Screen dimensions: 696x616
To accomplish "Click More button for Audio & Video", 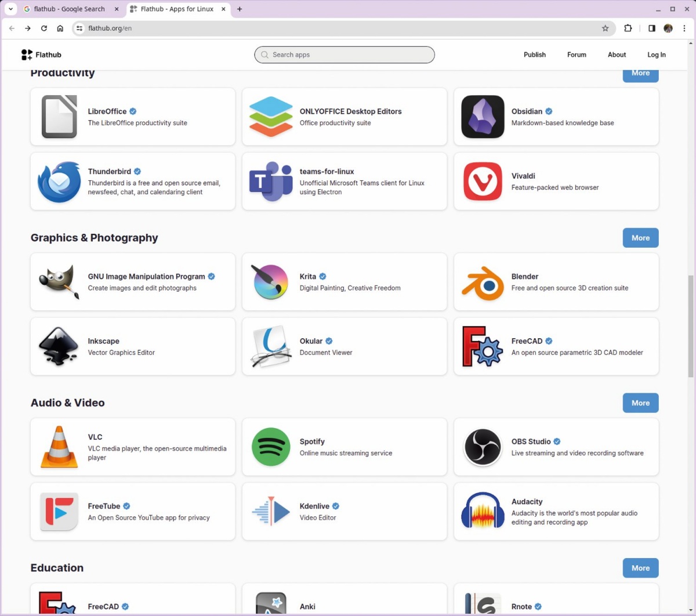I will (x=640, y=403).
